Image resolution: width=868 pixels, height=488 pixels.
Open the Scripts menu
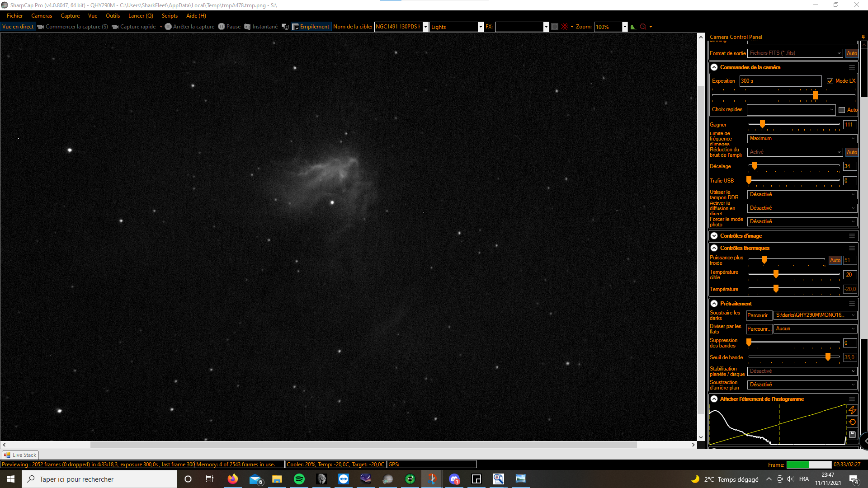170,16
